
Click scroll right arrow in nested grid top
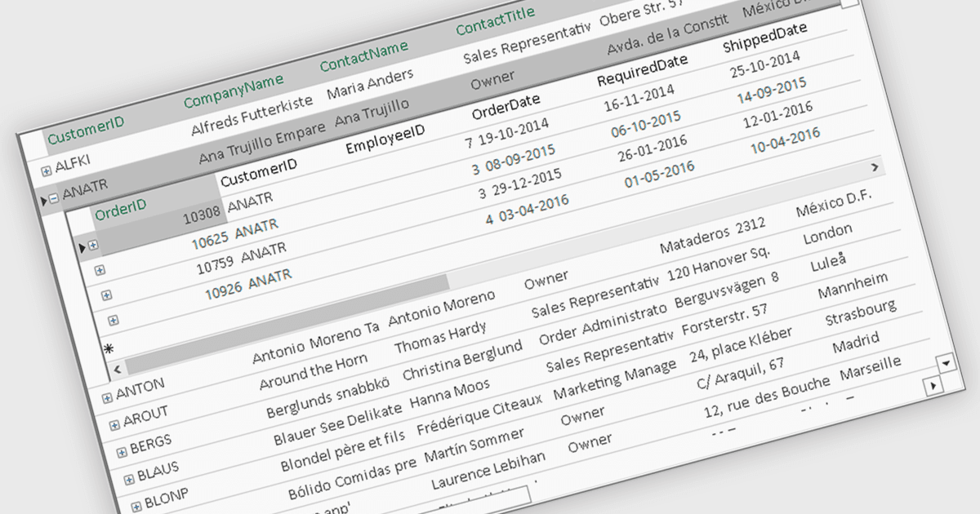coord(875,167)
